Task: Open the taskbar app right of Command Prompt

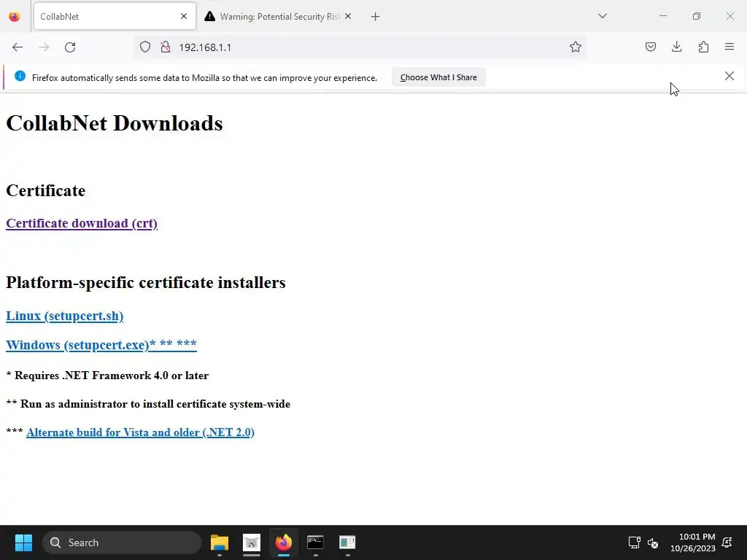Action: 347,542
